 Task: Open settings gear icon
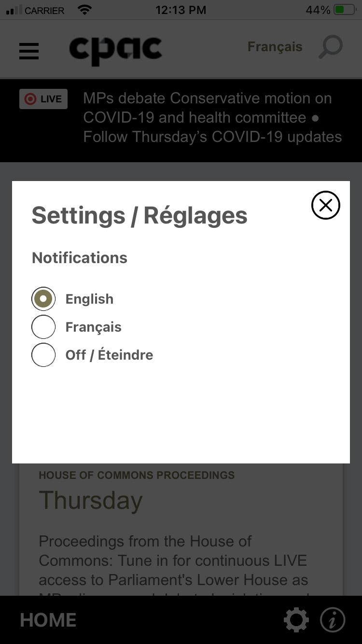pyautogui.click(x=296, y=619)
